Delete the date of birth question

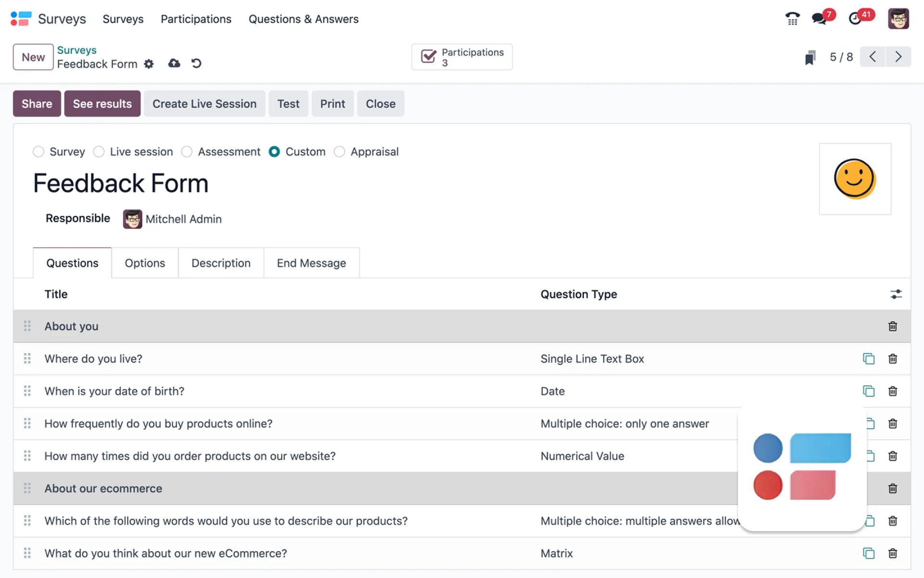pyautogui.click(x=893, y=391)
